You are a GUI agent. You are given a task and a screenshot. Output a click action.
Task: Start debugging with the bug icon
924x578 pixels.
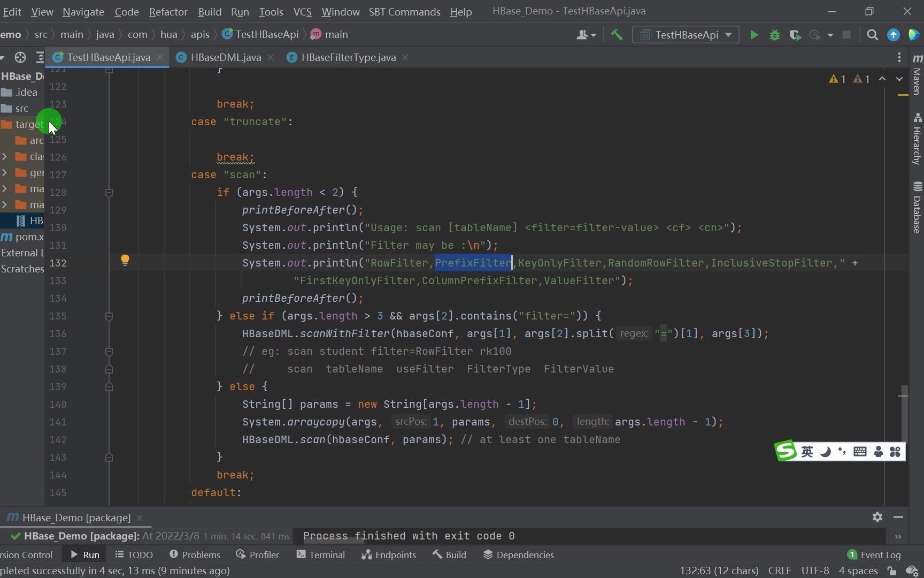click(x=774, y=35)
